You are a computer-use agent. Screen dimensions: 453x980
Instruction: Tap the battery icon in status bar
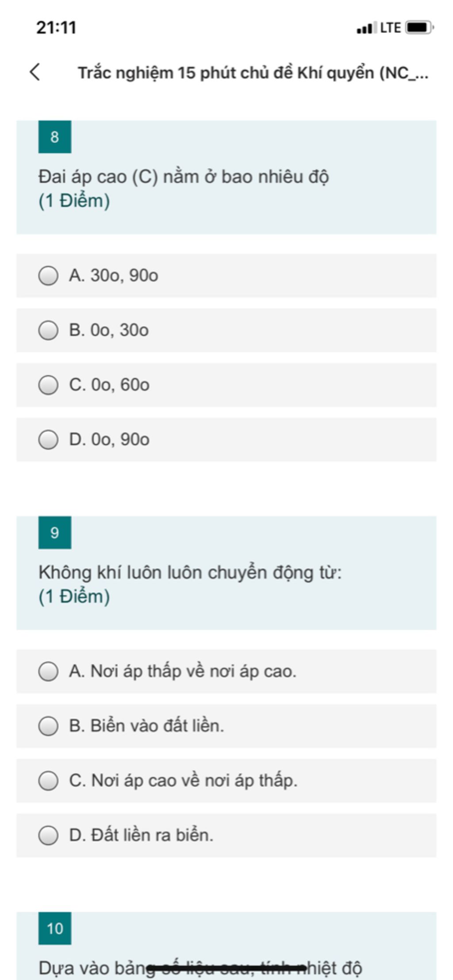coord(419,28)
